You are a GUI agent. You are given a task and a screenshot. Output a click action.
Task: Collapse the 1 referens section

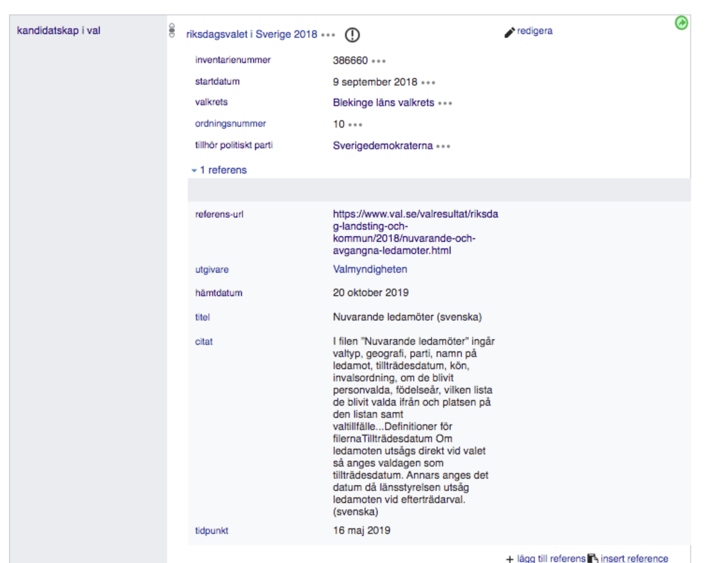click(x=219, y=170)
